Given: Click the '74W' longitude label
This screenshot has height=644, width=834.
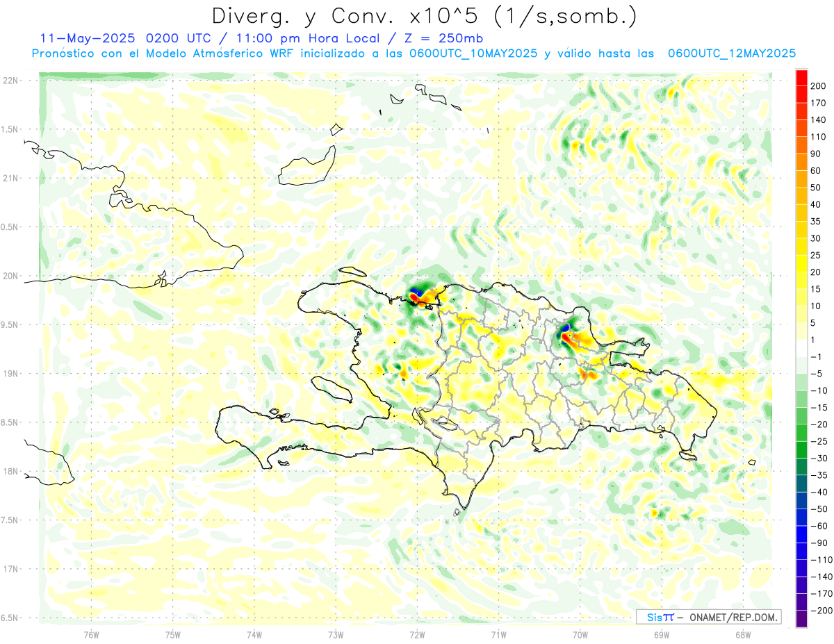Looking at the screenshot, I should (x=254, y=634).
